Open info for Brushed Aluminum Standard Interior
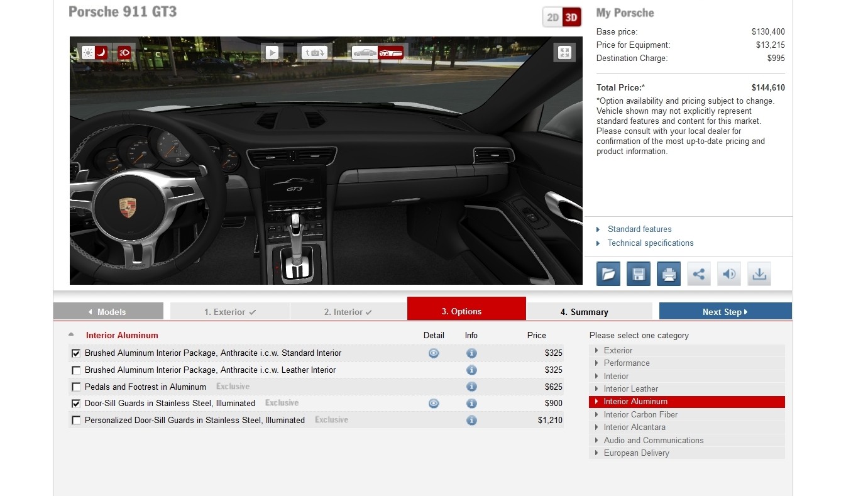The width and height of the screenshot is (868, 496). [x=471, y=353]
